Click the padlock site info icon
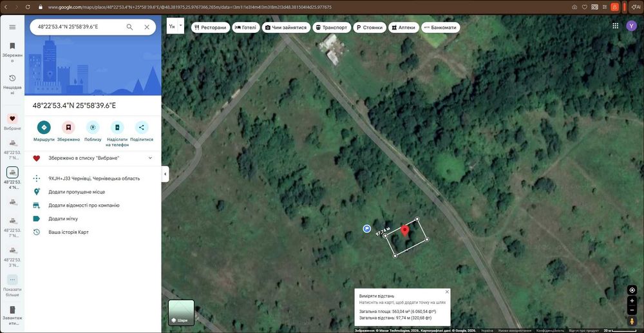 pos(40,7)
